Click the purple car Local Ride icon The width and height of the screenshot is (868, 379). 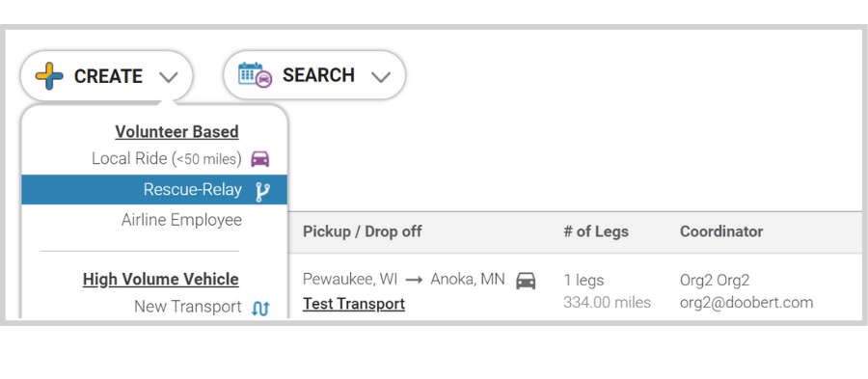point(260,159)
